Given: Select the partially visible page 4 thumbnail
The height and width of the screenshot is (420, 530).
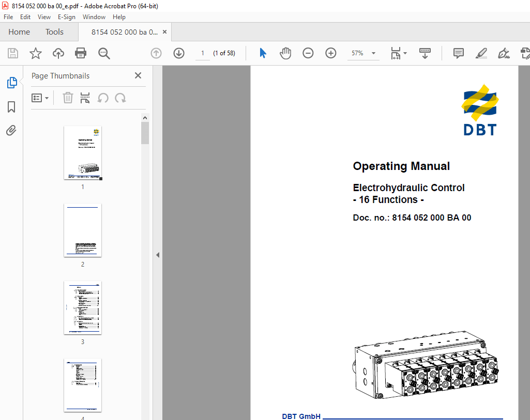Looking at the screenshot, I should [x=83, y=385].
